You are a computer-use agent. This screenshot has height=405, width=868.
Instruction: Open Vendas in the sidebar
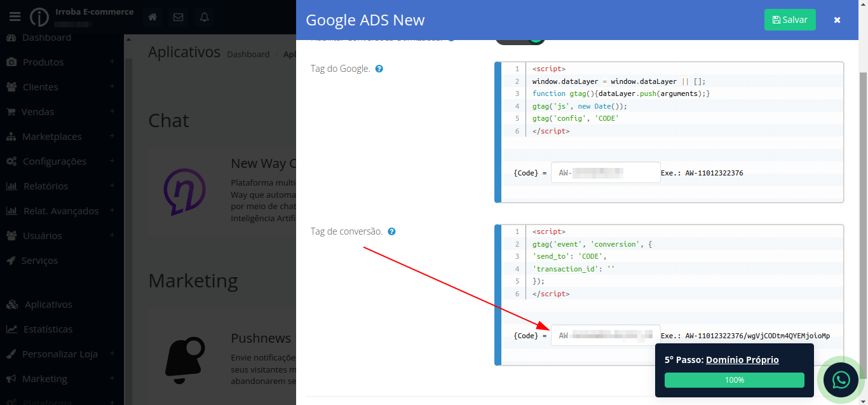tap(37, 112)
